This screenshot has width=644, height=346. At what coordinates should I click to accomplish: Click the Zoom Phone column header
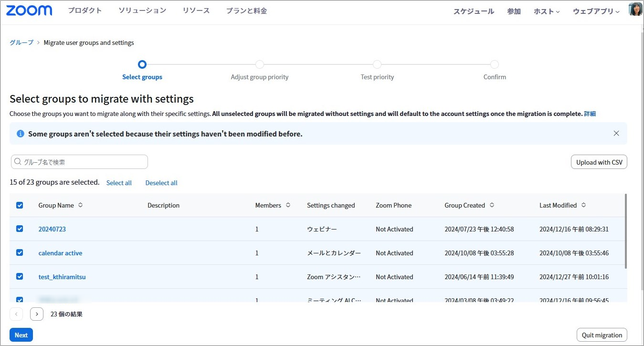point(393,205)
